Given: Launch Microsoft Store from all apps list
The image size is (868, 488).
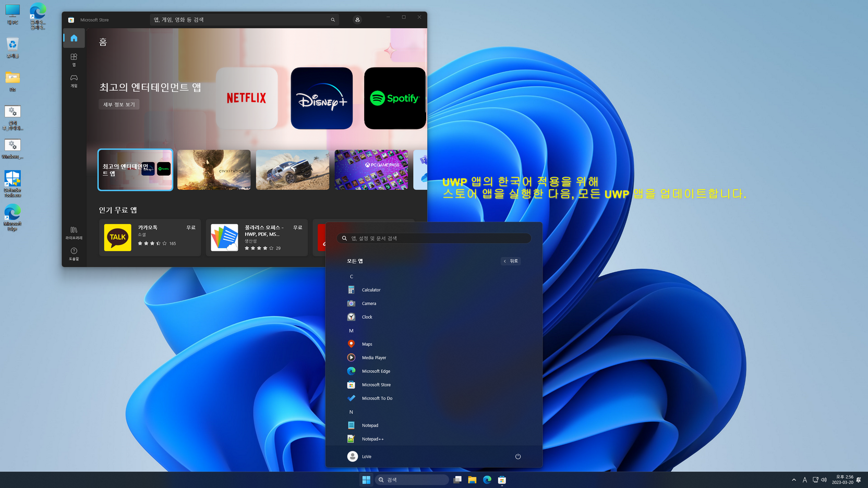Looking at the screenshot, I should click(434, 385).
